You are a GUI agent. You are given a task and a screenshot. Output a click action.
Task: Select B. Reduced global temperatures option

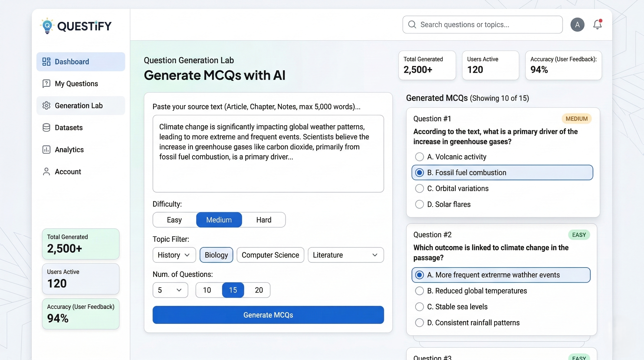419,291
